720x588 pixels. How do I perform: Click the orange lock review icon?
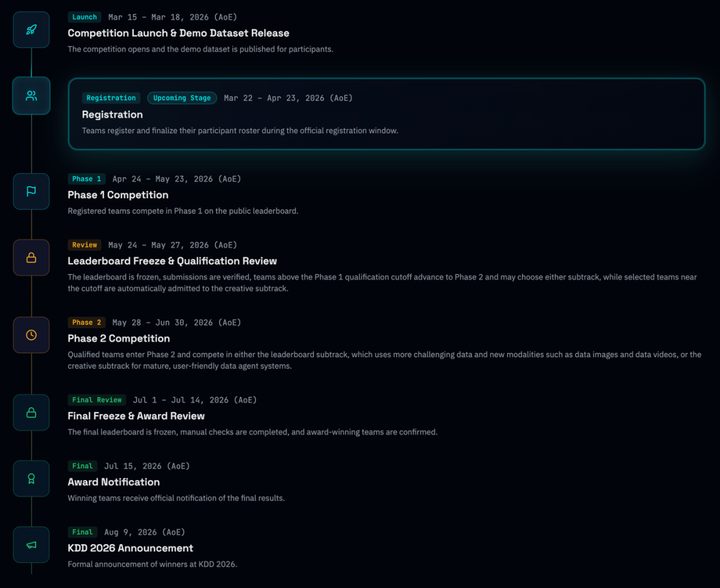click(x=31, y=257)
